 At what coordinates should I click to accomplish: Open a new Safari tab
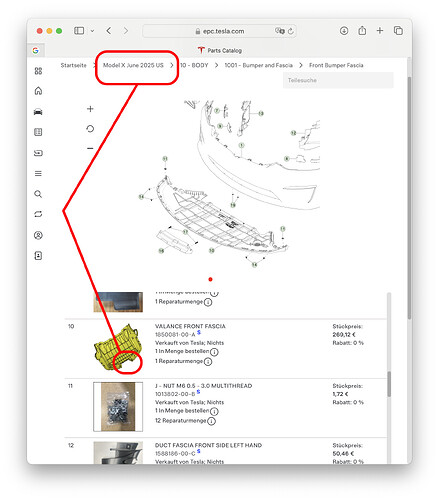point(380,31)
